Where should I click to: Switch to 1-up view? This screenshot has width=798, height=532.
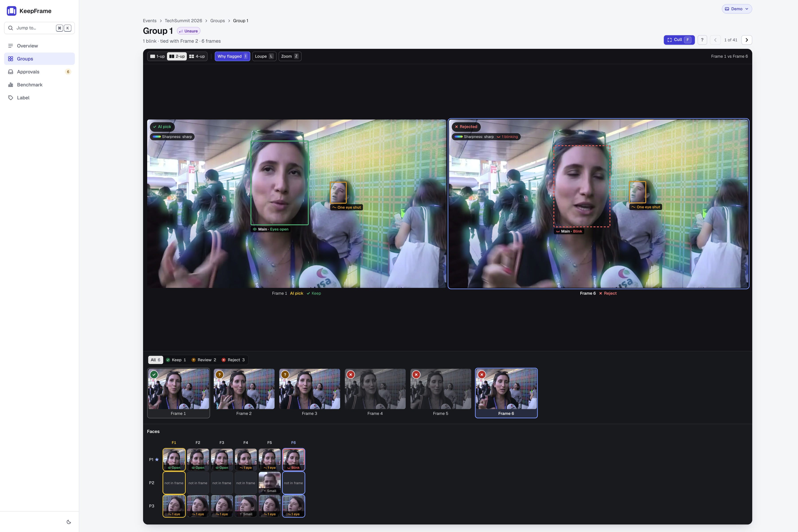[157, 56]
